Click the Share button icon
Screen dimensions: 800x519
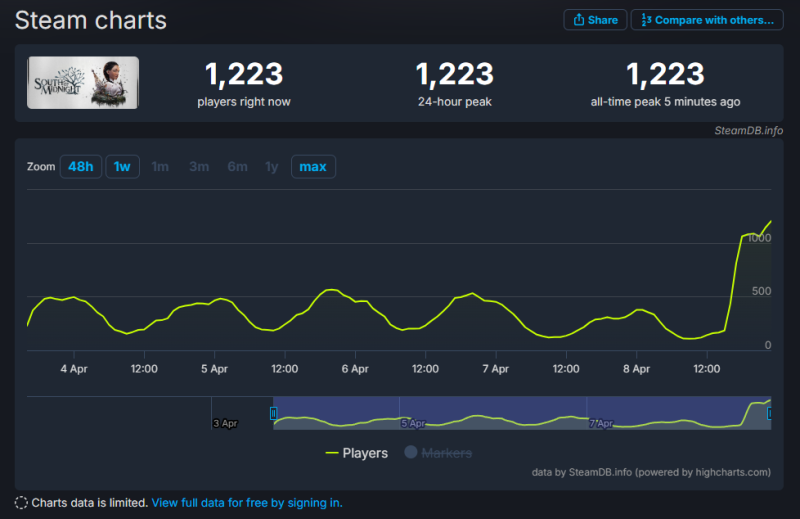point(578,20)
